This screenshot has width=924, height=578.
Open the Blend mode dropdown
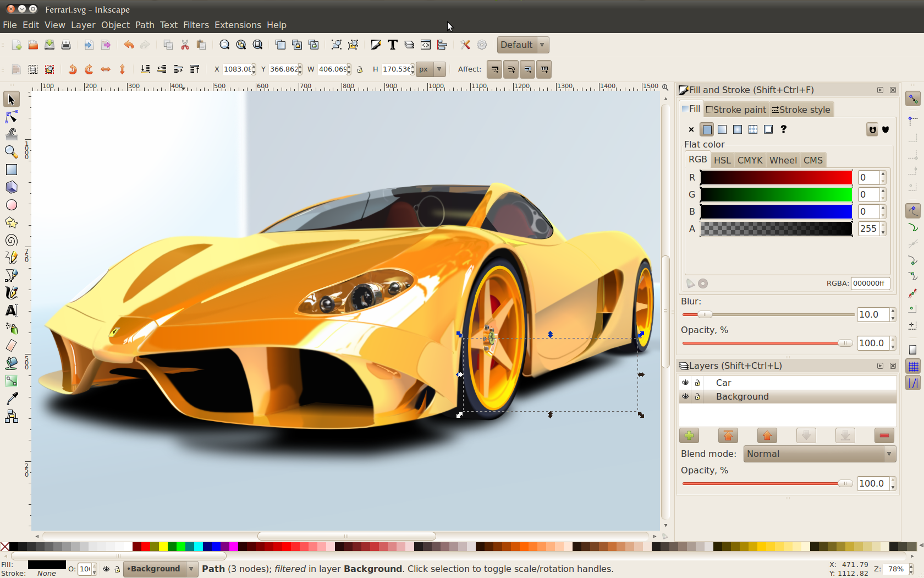tap(820, 454)
